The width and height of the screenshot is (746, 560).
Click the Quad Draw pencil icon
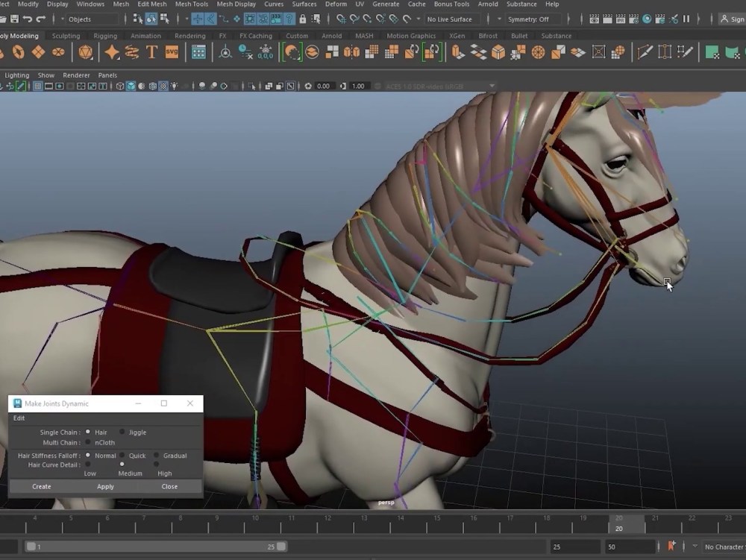coord(685,51)
